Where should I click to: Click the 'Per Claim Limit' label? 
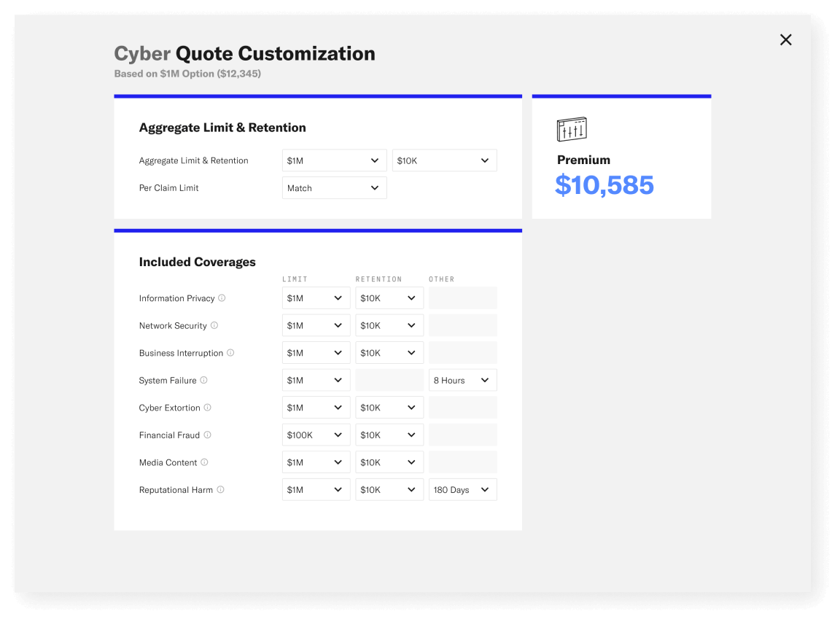(x=168, y=187)
